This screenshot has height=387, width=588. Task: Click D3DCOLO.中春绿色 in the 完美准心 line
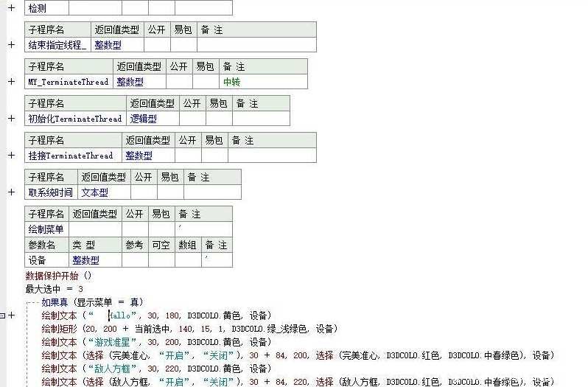tap(484, 355)
